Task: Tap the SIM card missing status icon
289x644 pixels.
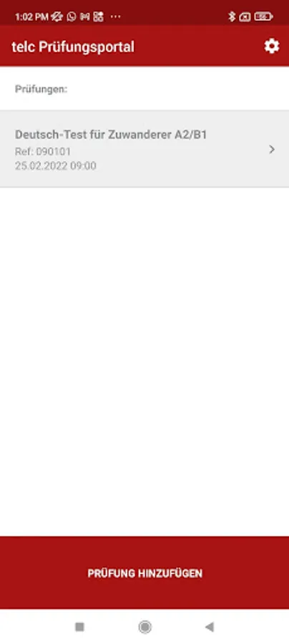Action: point(245,17)
